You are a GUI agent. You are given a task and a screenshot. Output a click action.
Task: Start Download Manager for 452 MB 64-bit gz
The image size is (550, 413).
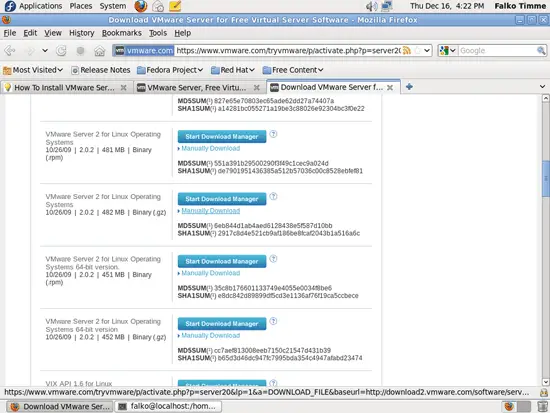tap(222, 324)
